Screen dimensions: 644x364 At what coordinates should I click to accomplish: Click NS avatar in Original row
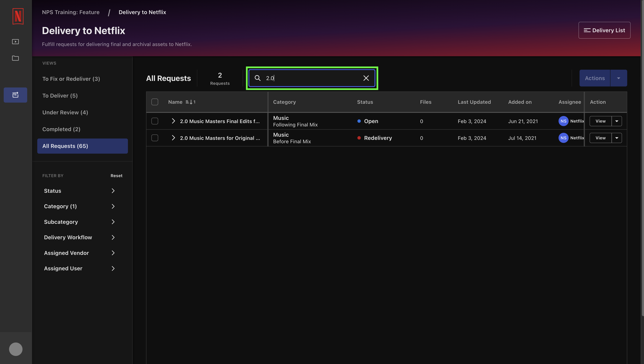(563, 138)
